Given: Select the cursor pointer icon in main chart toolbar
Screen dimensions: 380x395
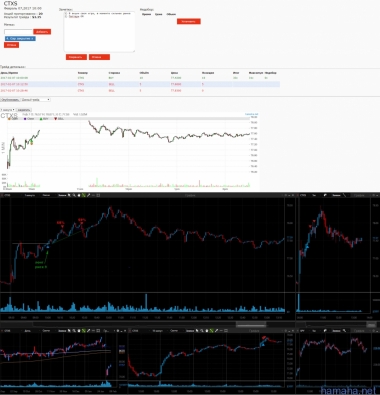Looking at the screenshot, I should pyautogui.click(x=69, y=195).
